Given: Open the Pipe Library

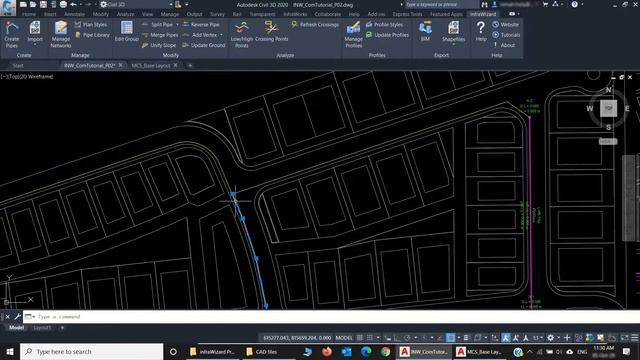Looking at the screenshot, I should click(92, 35).
